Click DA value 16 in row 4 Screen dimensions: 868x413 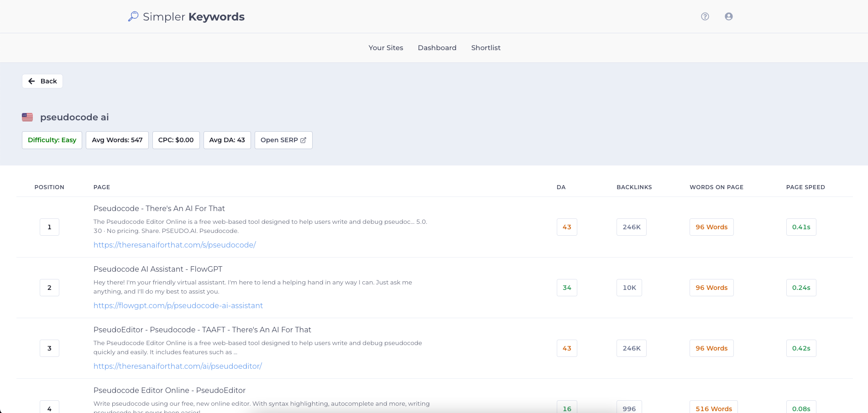point(567,407)
